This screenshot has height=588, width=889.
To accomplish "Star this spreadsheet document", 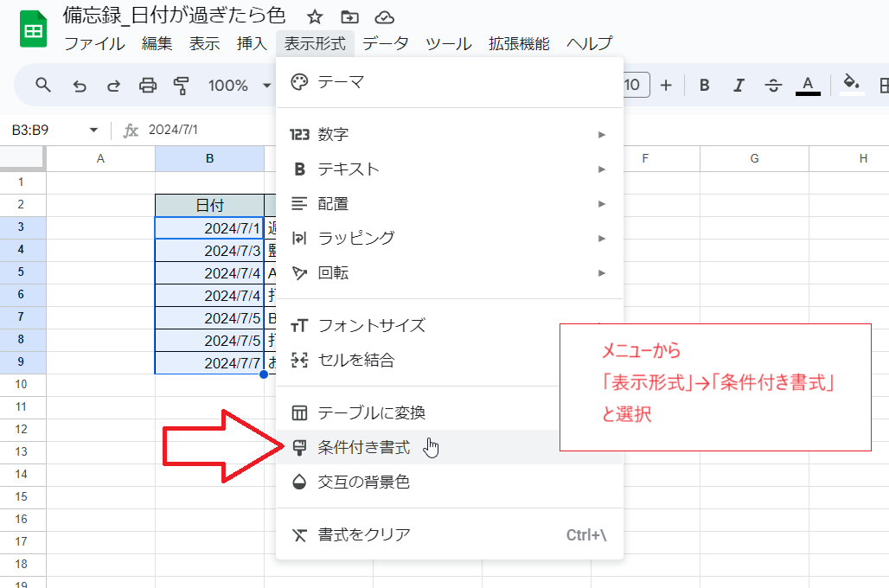I will pos(315,17).
